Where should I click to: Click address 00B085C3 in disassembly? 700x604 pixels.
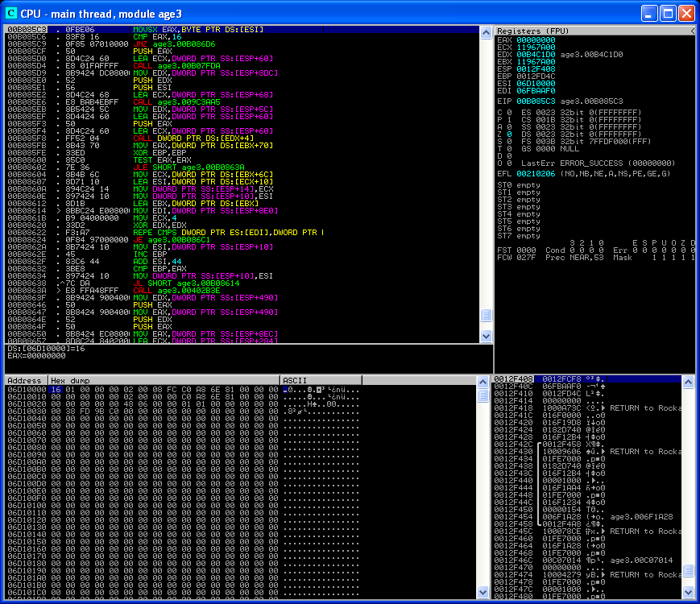pos(27,30)
